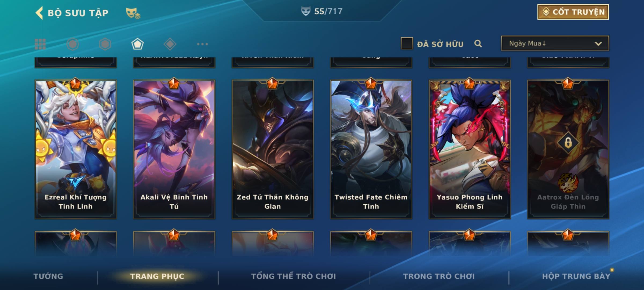Select the diamond rarity filter icon

point(170,44)
